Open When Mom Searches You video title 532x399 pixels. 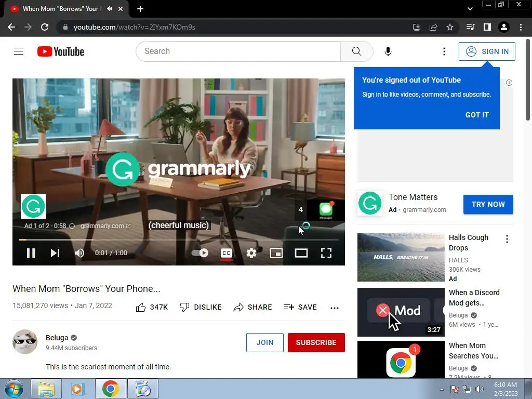coord(473,351)
